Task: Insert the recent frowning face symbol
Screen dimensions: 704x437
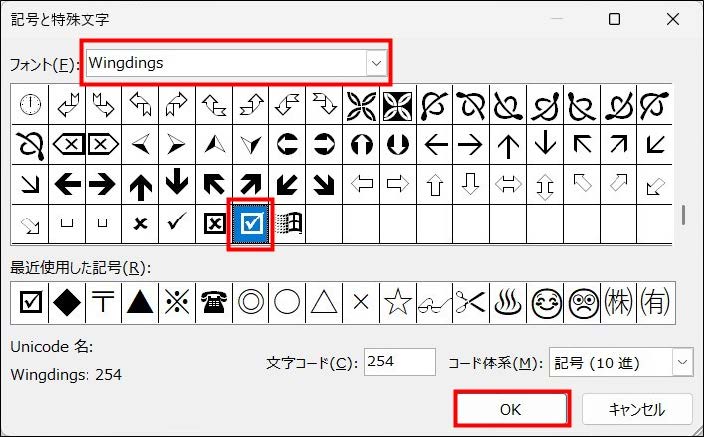Action: 582,303
